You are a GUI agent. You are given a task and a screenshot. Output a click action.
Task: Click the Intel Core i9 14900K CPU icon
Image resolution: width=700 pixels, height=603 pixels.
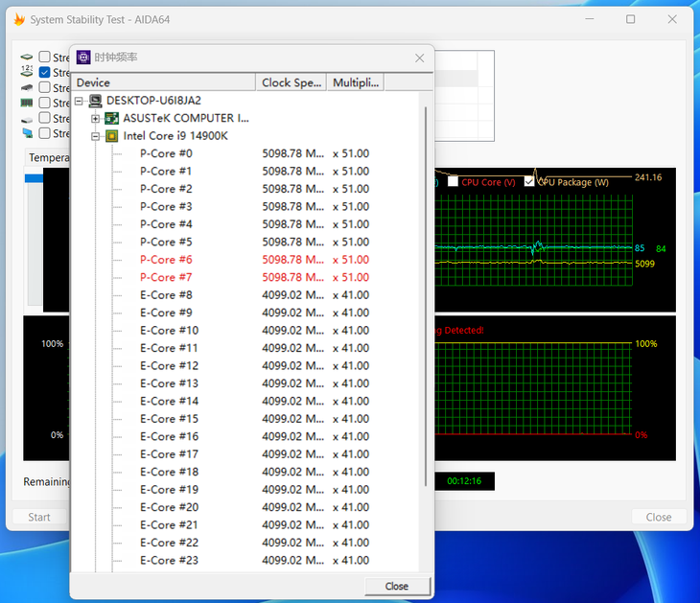click(x=111, y=136)
